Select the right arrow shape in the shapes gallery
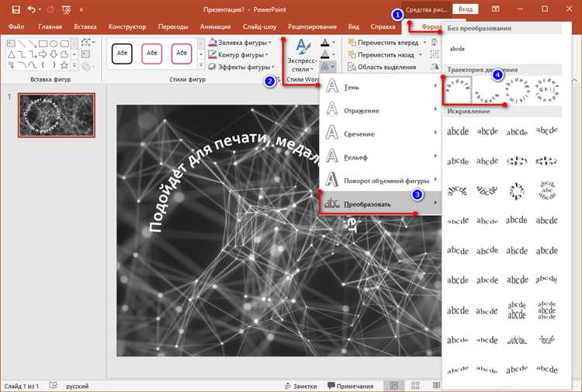Viewport: 582px width, 392px height. [43, 54]
